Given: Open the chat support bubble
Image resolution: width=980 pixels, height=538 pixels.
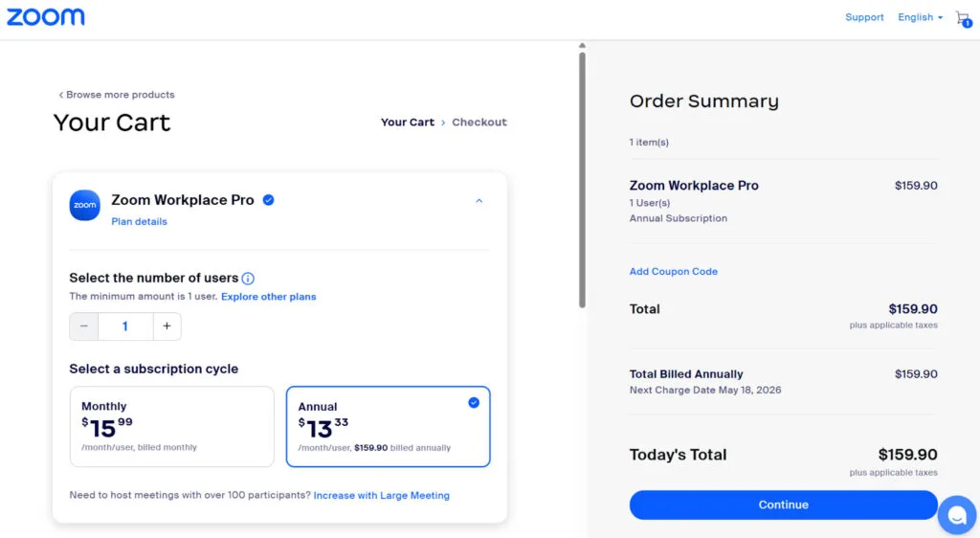Looking at the screenshot, I should [956, 515].
